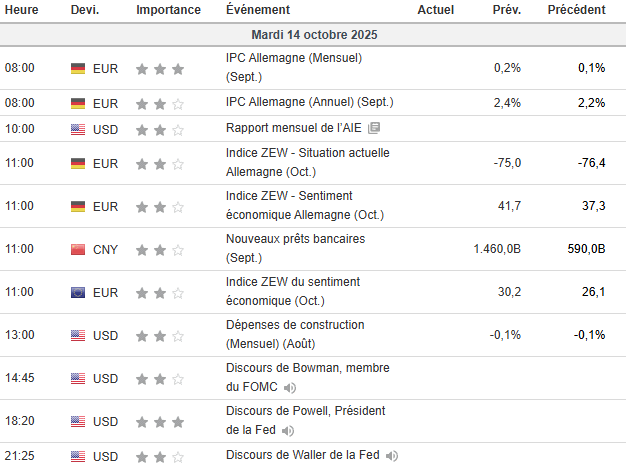The height and width of the screenshot is (466, 626).
Task: Click the previous value 590,0B
Action: pyautogui.click(x=584, y=249)
